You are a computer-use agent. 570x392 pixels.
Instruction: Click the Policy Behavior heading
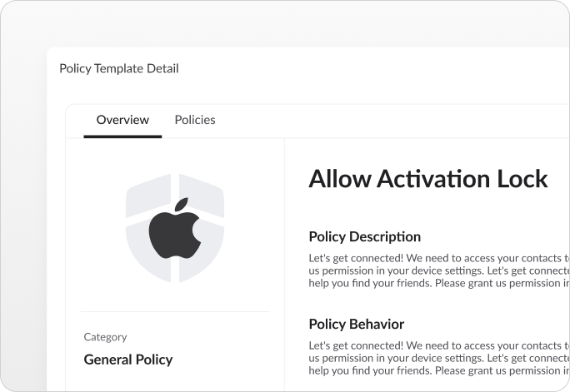pyautogui.click(x=357, y=324)
